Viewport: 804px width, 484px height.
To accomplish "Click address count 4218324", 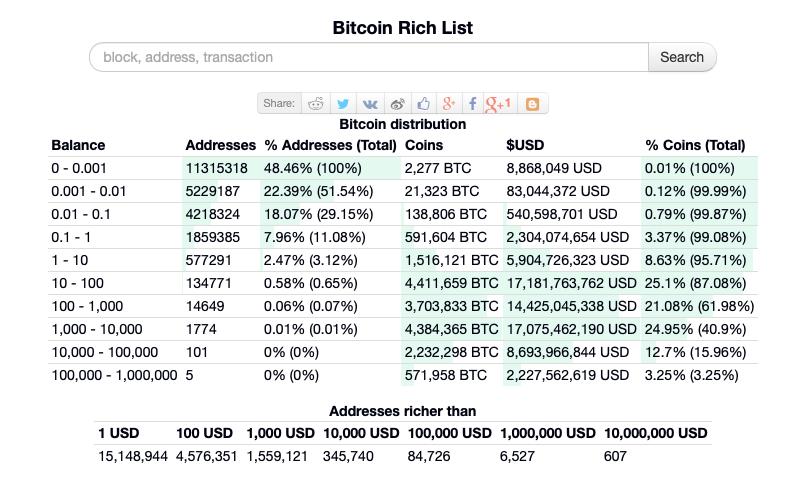I will pyautogui.click(x=212, y=214).
